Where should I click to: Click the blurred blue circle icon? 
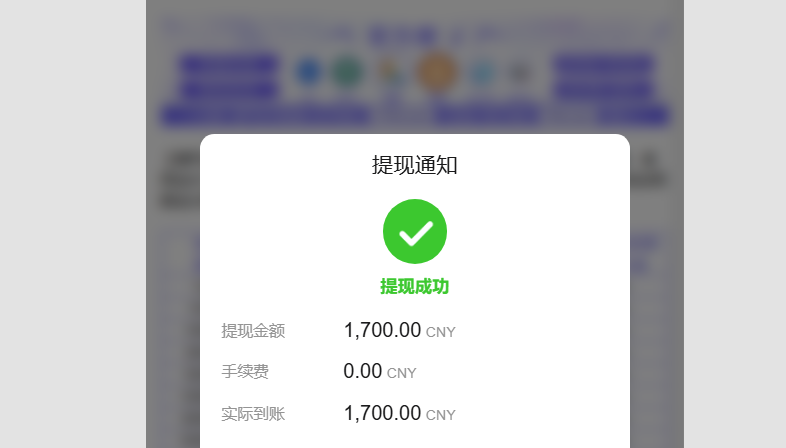coord(308,71)
